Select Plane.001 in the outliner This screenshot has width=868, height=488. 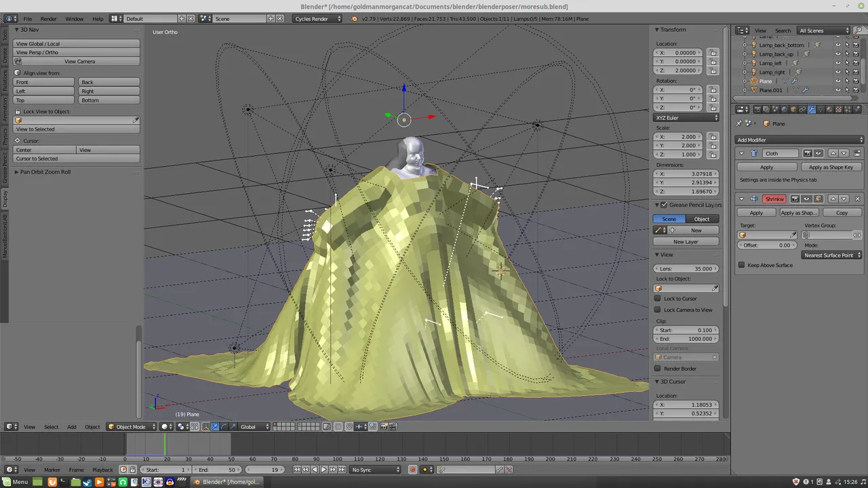click(770, 90)
